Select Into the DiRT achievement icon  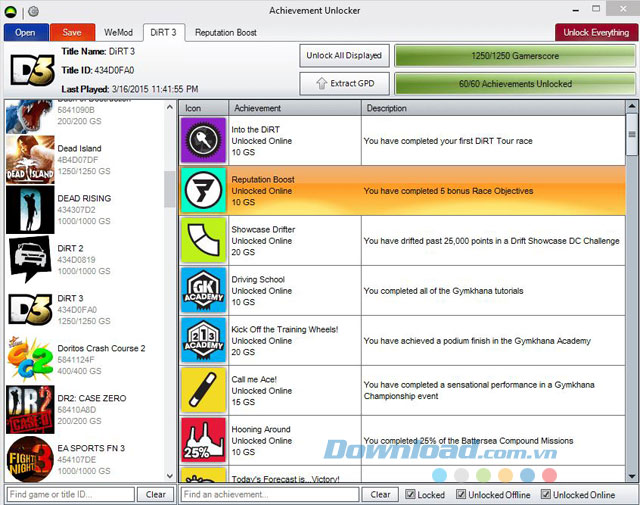click(203, 140)
